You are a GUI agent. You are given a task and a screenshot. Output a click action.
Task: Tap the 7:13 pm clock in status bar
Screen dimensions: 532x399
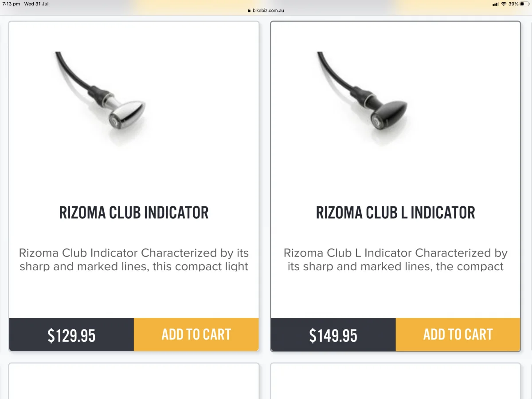point(11,4)
